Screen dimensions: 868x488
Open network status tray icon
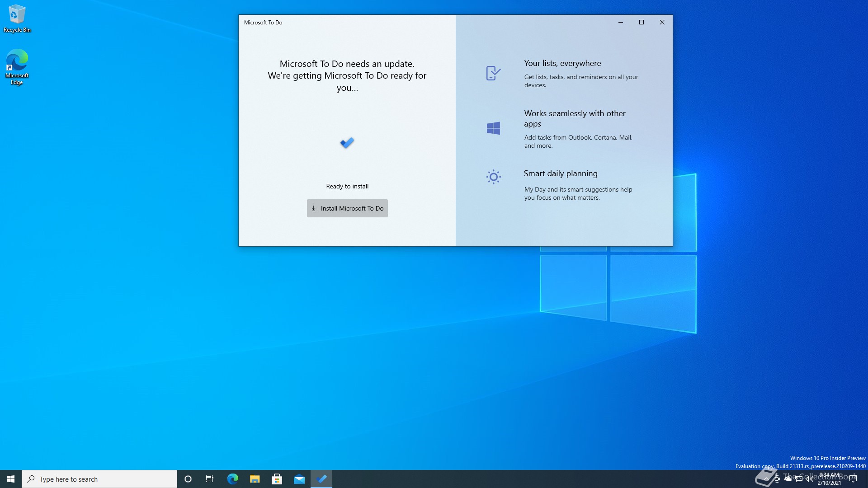tap(799, 479)
